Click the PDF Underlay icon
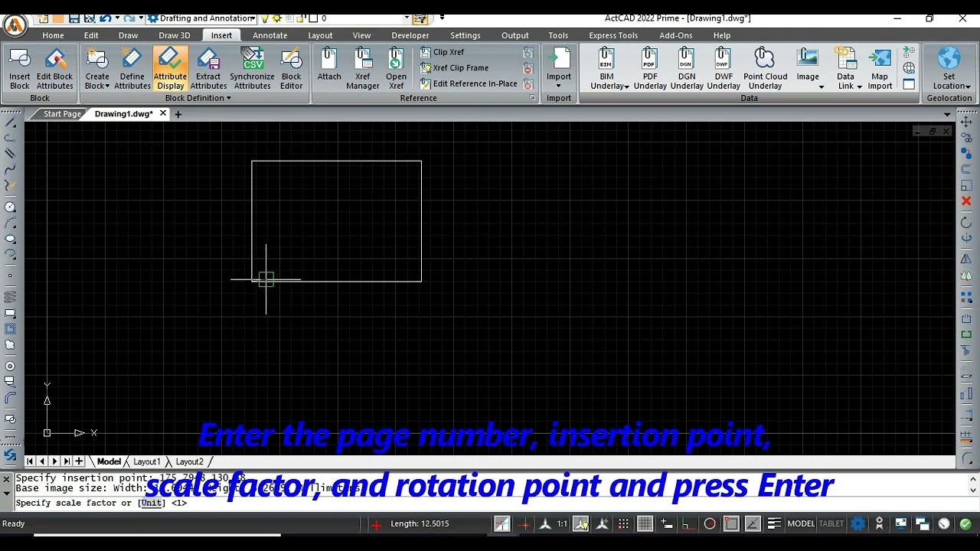 click(650, 68)
